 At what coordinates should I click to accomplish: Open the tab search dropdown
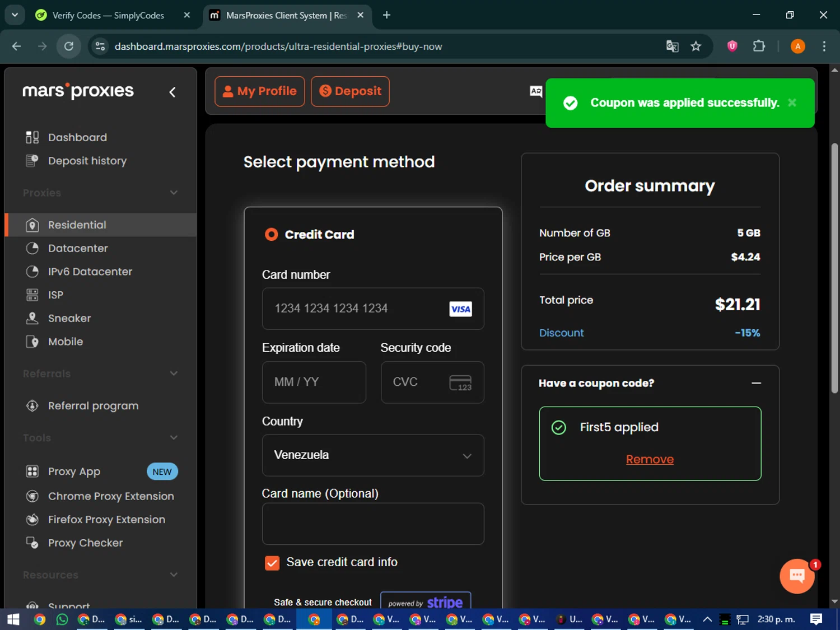(x=15, y=15)
